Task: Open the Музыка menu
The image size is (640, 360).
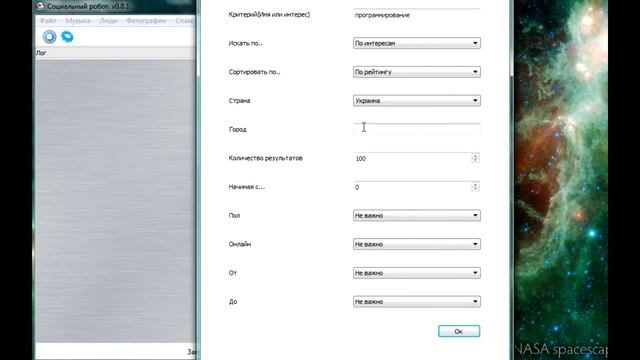Action: click(x=78, y=20)
